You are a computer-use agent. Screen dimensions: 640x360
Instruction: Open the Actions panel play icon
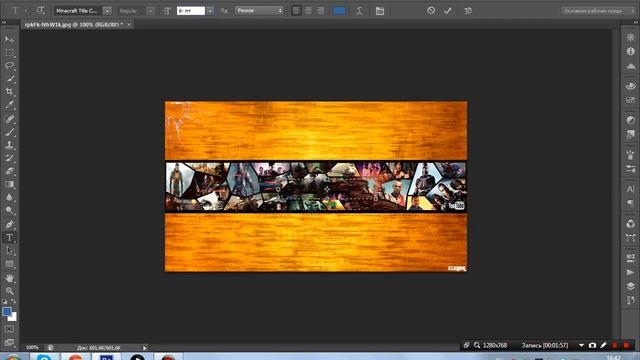pyautogui.click(x=631, y=272)
